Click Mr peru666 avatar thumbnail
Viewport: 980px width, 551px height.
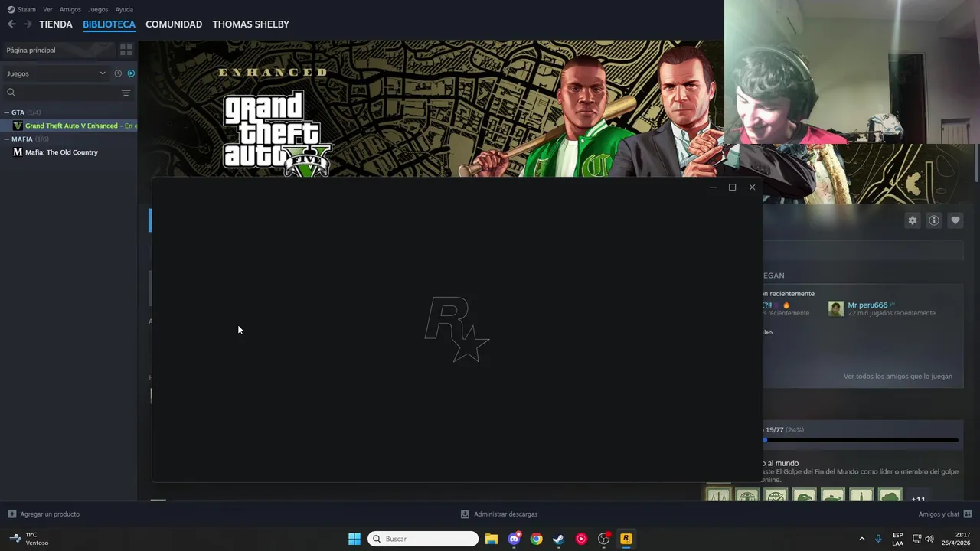pos(836,308)
